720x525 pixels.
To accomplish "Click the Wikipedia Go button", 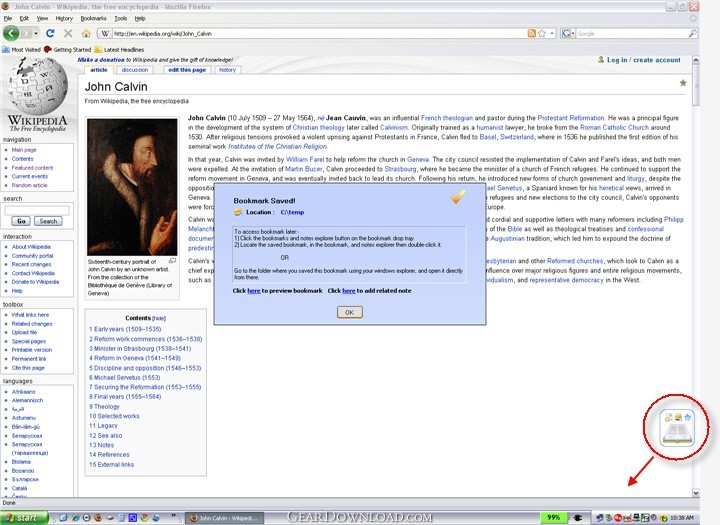I will (21, 221).
